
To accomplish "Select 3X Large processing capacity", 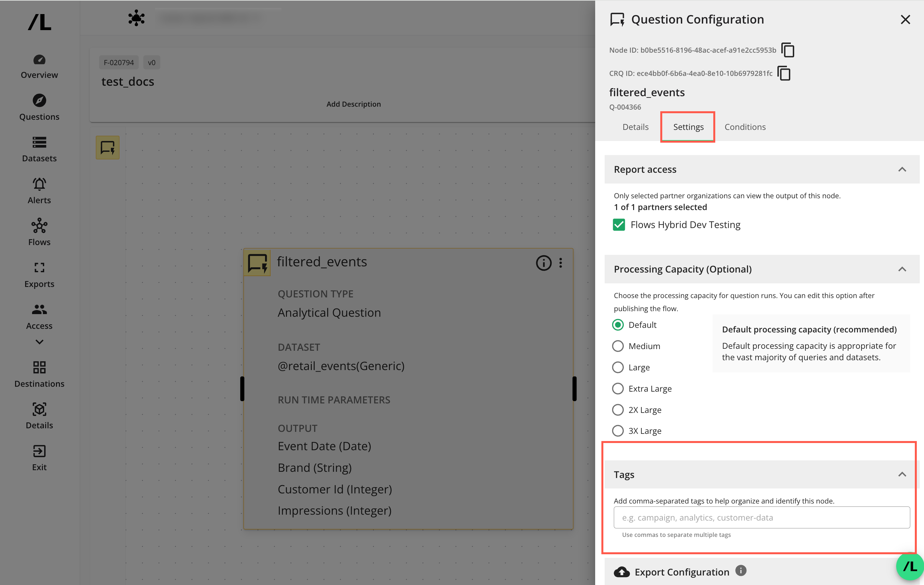I will pyautogui.click(x=617, y=431).
